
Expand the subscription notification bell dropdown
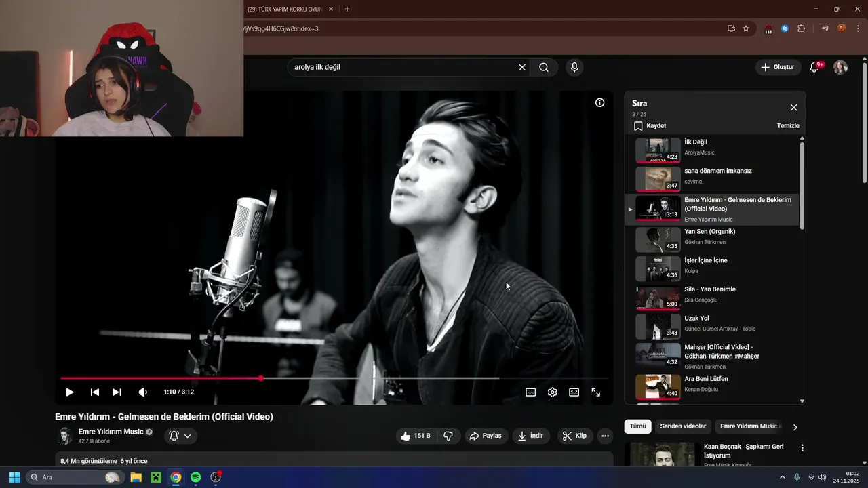[x=180, y=436]
